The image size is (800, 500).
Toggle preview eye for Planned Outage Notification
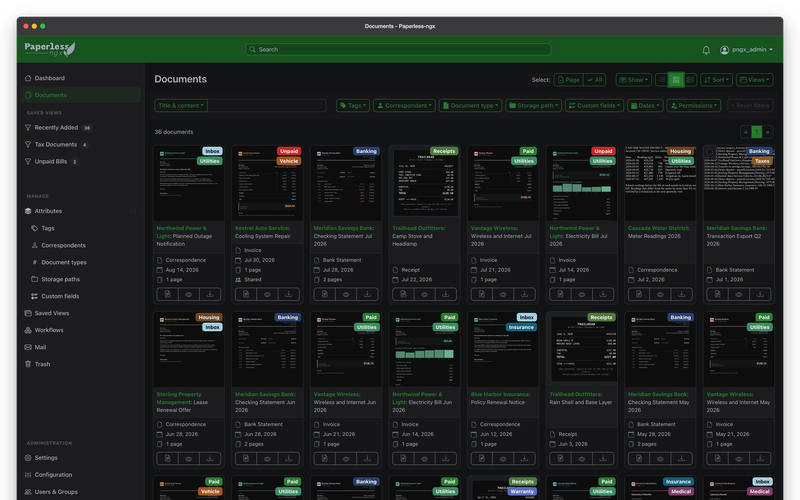click(x=189, y=294)
